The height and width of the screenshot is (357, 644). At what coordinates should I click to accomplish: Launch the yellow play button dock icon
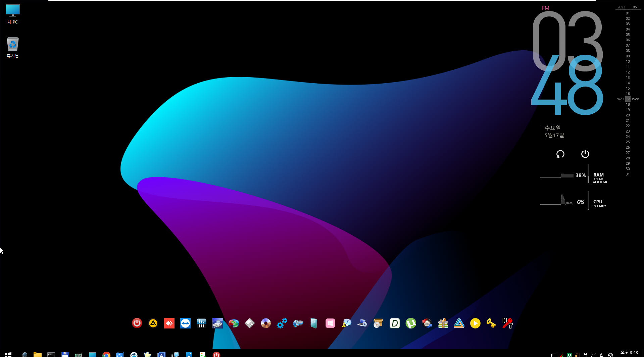[475, 323]
